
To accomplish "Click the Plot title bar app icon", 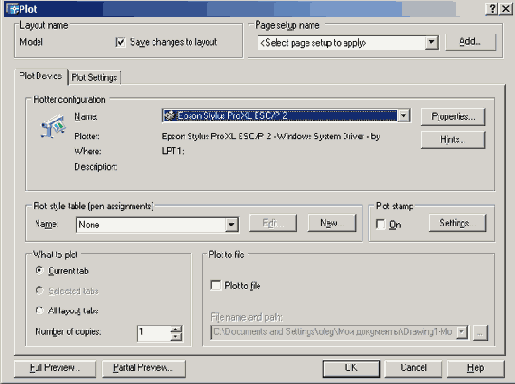I will [x=12, y=9].
